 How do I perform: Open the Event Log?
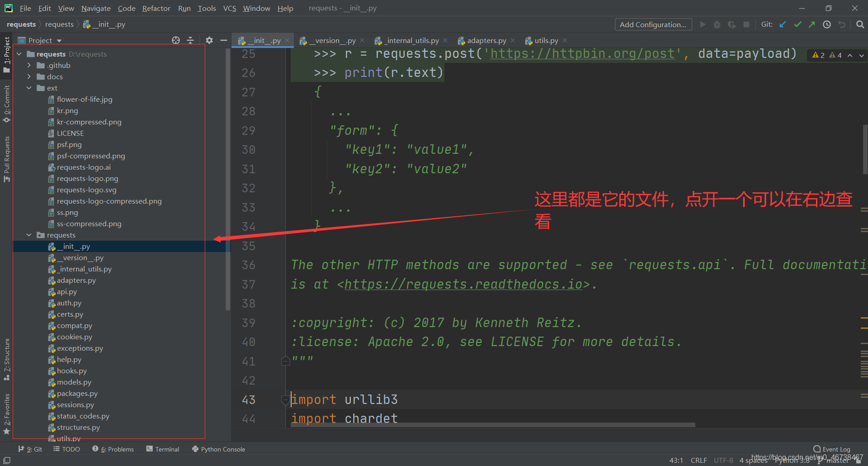pos(832,449)
